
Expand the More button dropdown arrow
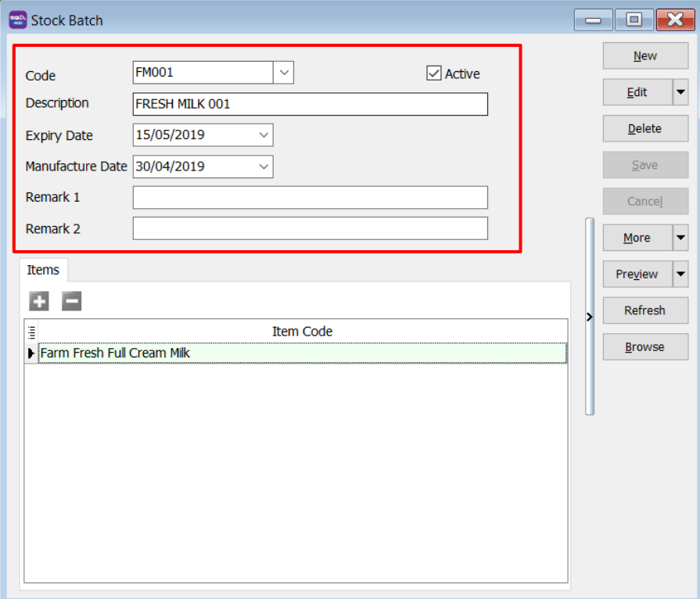click(x=680, y=238)
